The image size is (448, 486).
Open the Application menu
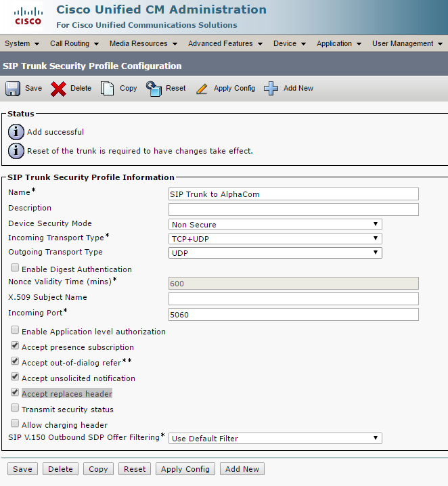pyautogui.click(x=339, y=44)
